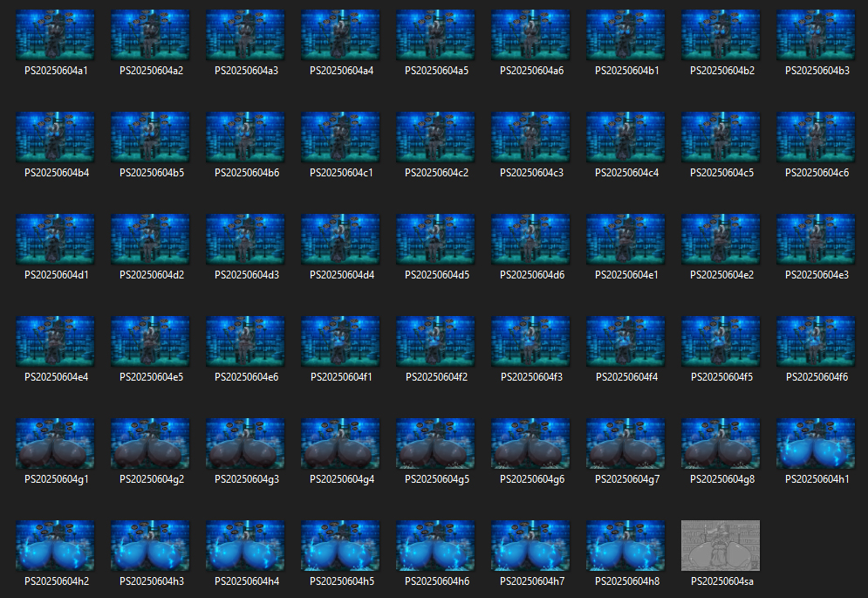868x598 pixels.
Task: Select the PS20250604d6 thumbnail
Action: coord(531,239)
